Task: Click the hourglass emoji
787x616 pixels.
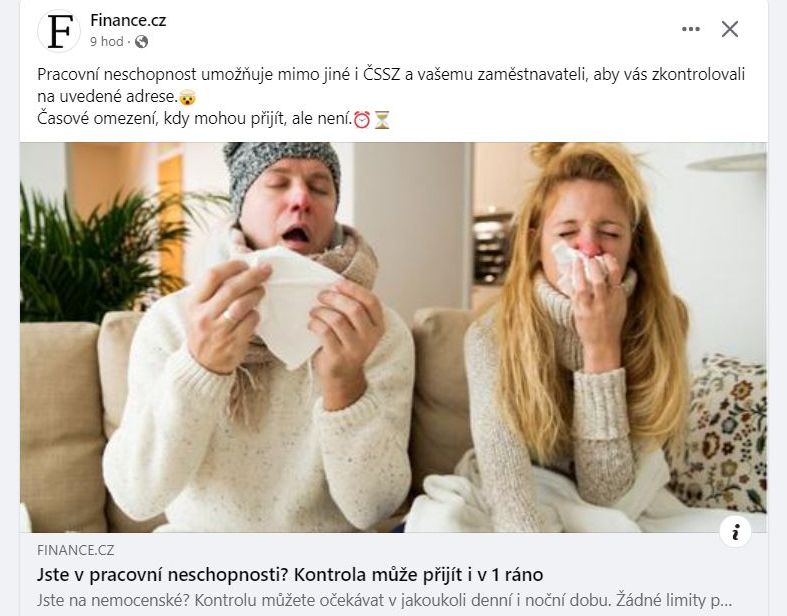Action: click(382, 119)
